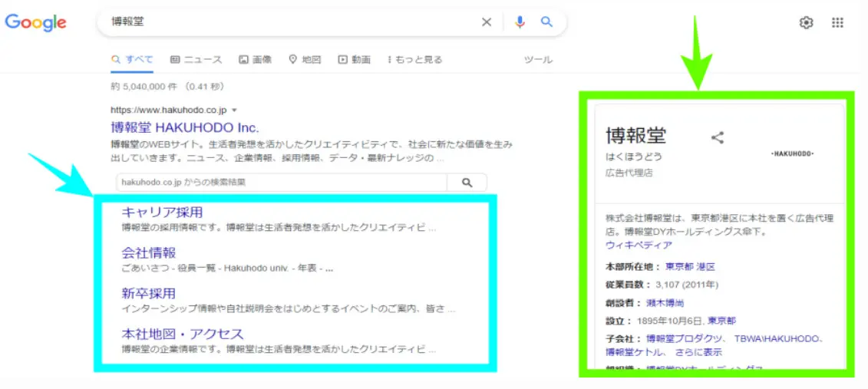This screenshot has width=868, height=389.
Task: Expand the もっと見る menu
Action: pyautogui.click(x=415, y=60)
